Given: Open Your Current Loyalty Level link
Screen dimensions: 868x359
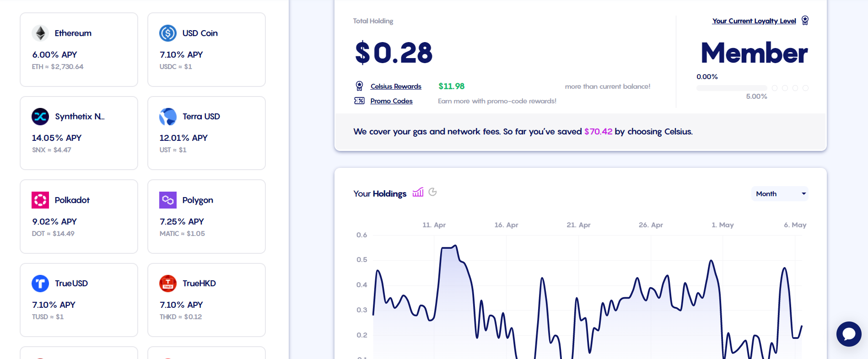Looking at the screenshot, I should [x=754, y=21].
